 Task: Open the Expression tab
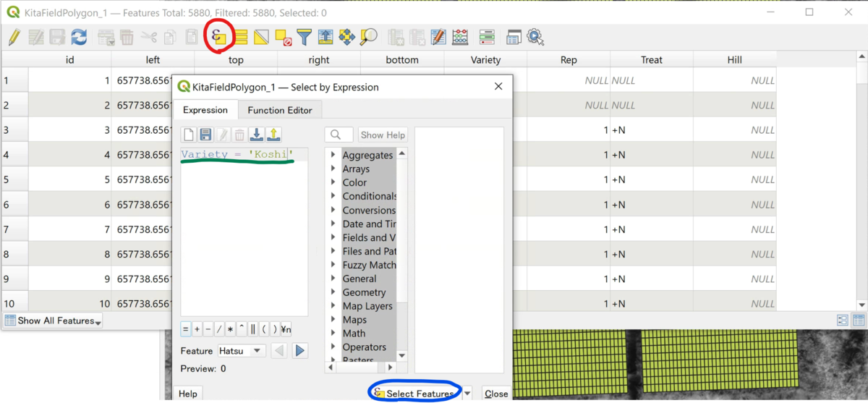pyautogui.click(x=205, y=110)
